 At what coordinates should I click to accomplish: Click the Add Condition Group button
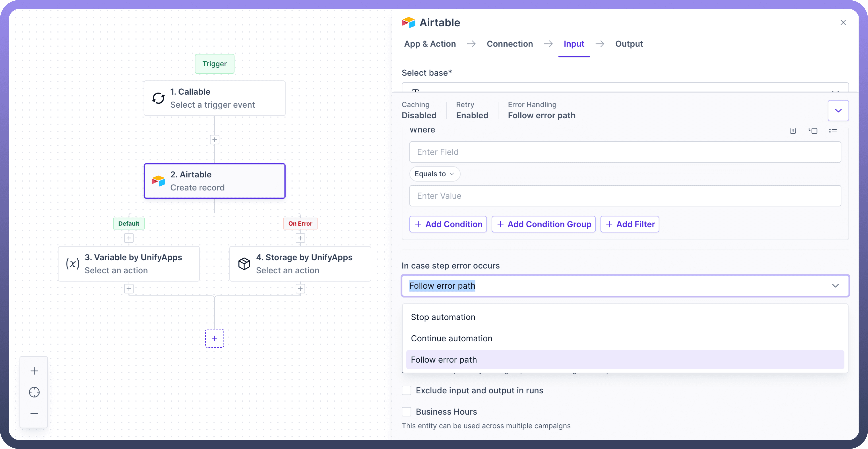tap(543, 224)
